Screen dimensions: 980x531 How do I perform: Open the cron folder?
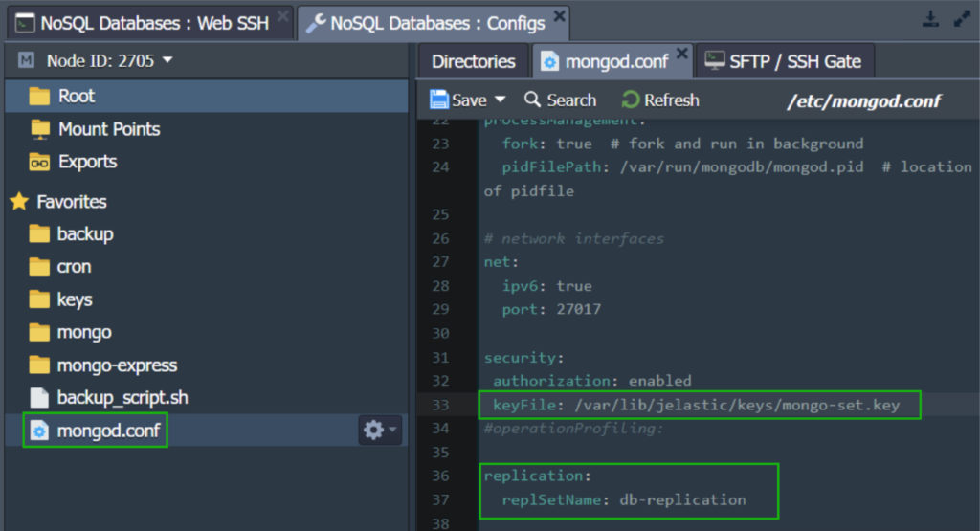pos(60,267)
